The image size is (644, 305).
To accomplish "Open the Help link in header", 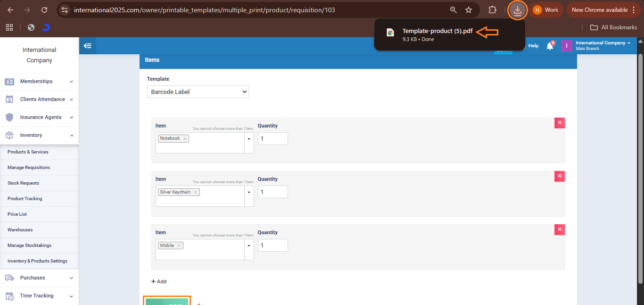I will 533,46.
